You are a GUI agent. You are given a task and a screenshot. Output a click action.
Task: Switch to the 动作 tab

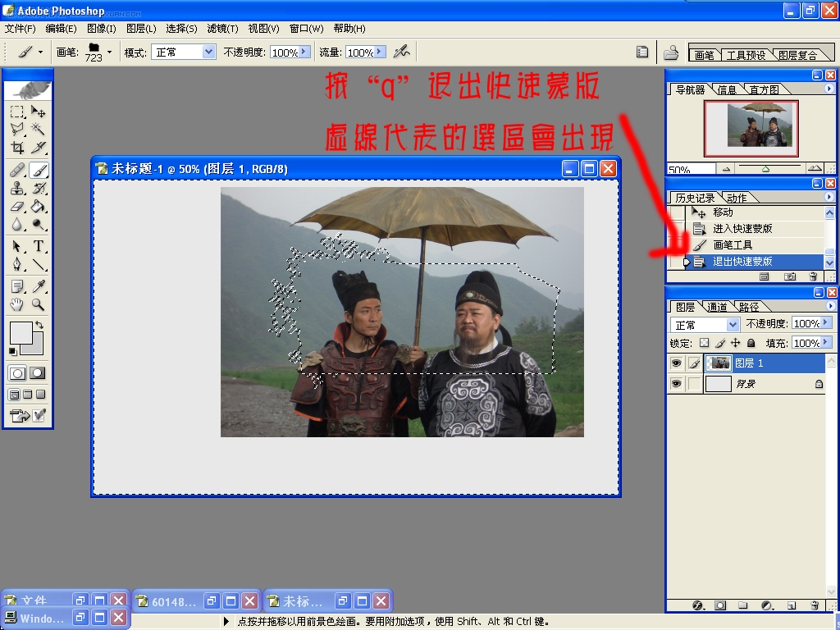click(737, 199)
